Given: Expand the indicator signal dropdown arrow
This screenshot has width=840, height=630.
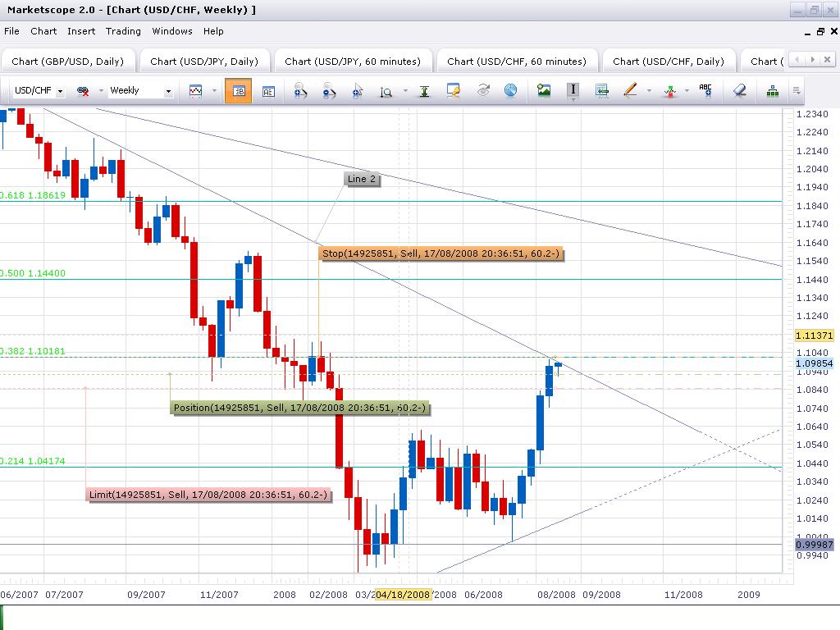Looking at the screenshot, I should click(687, 91).
